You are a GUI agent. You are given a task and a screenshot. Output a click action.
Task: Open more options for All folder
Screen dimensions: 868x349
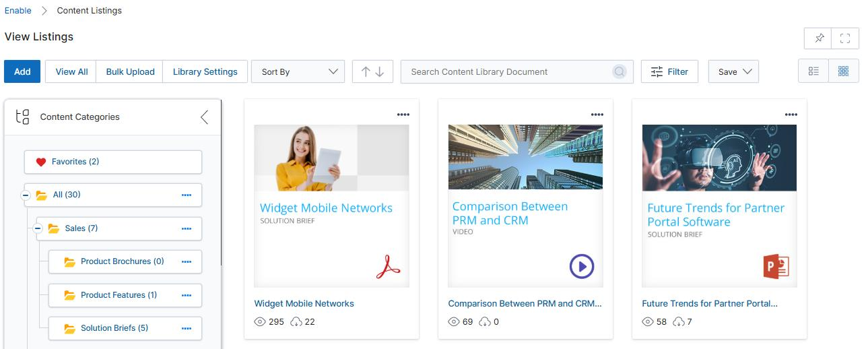pyautogui.click(x=187, y=195)
